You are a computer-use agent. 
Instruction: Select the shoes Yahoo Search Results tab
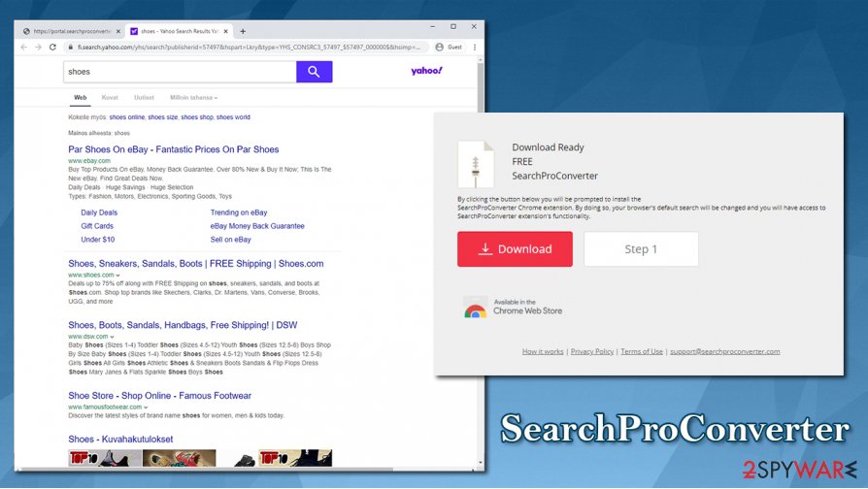180,31
